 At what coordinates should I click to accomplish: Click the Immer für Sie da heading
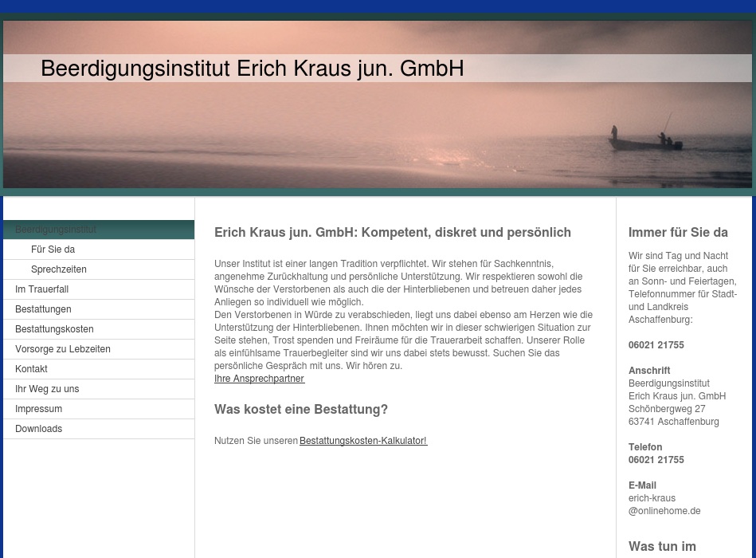click(678, 232)
